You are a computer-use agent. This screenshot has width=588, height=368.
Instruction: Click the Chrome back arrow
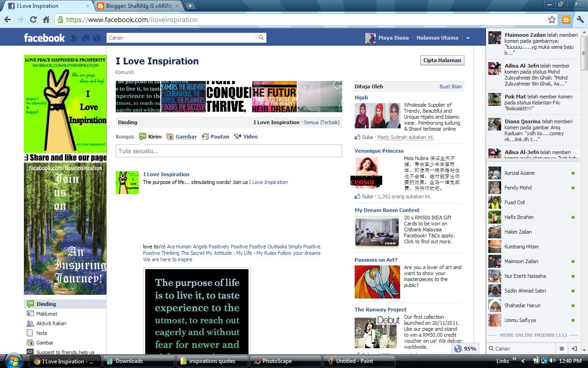click(7, 19)
